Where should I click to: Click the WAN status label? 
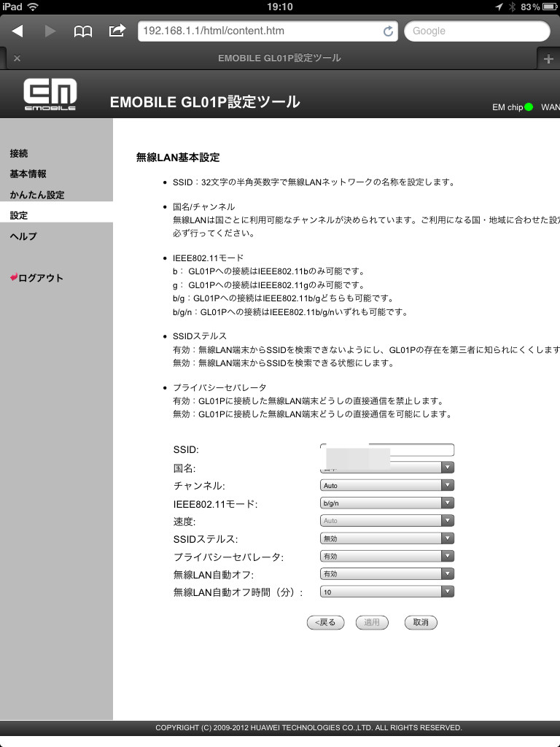551,107
